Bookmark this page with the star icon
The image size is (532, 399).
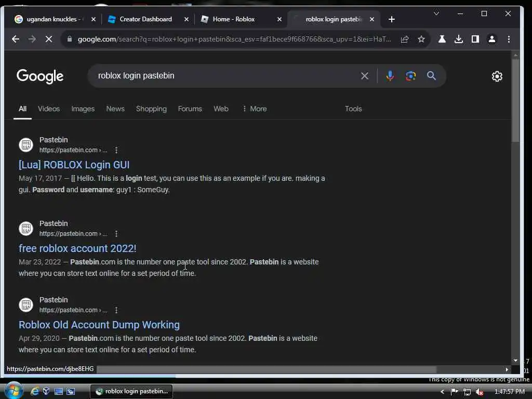[x=421, y=39]
